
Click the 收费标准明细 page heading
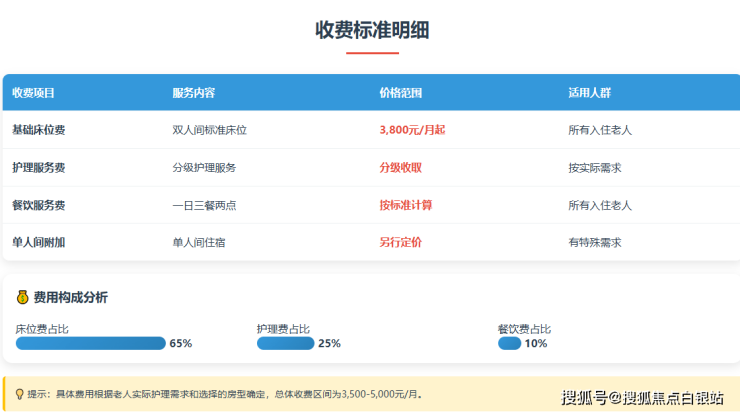click(x=371, y=30)
